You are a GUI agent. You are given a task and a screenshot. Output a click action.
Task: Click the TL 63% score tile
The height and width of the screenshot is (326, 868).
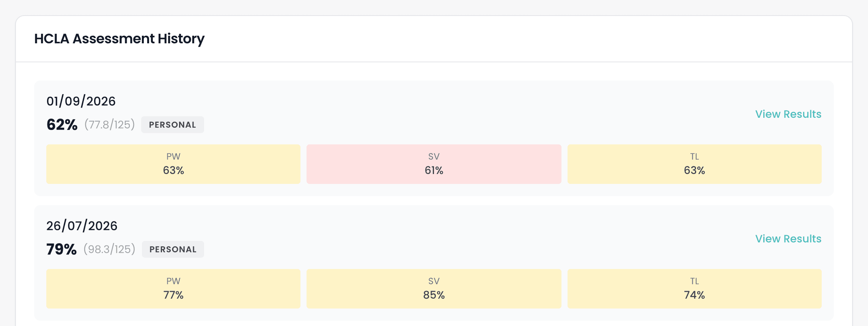click(694, 164)
